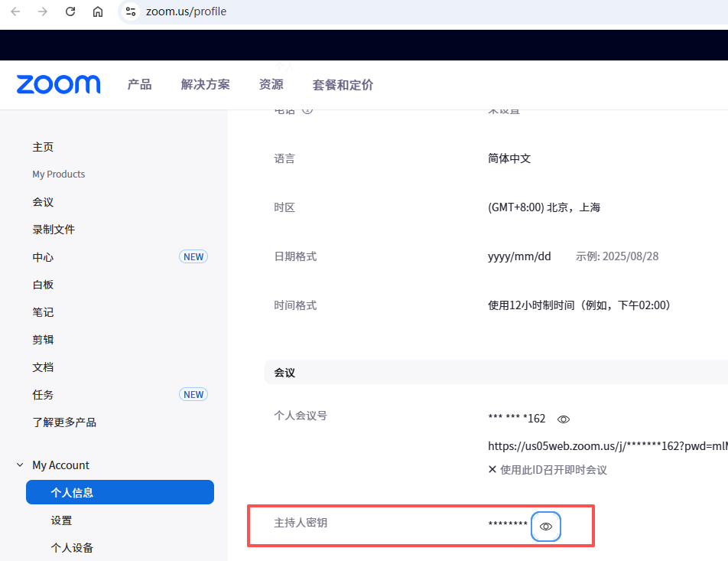This screenshot has width=728, height=561.
Task: Click the masked *** *** *162 meeting number
Action: (517, 419)
